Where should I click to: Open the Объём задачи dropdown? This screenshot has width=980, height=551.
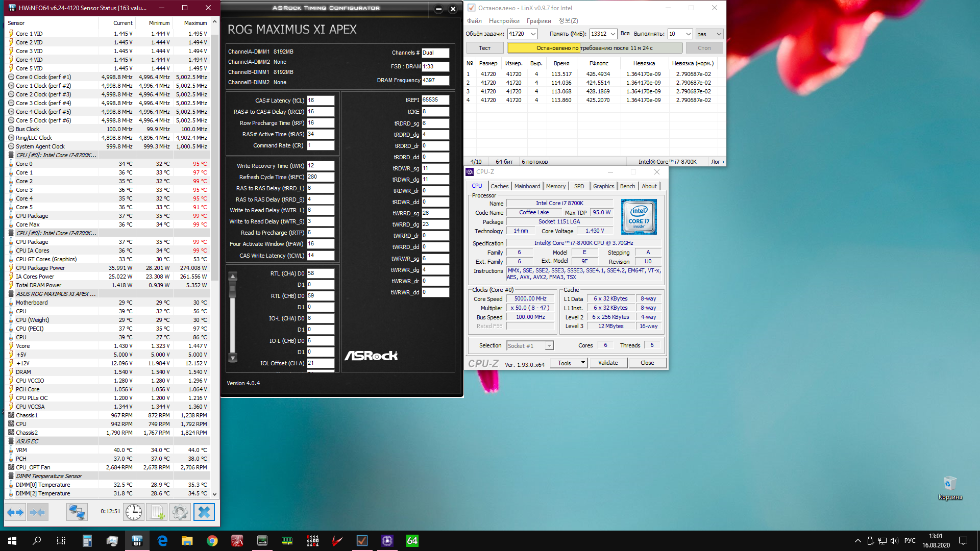pyautogui.click(x=533, y=34)
